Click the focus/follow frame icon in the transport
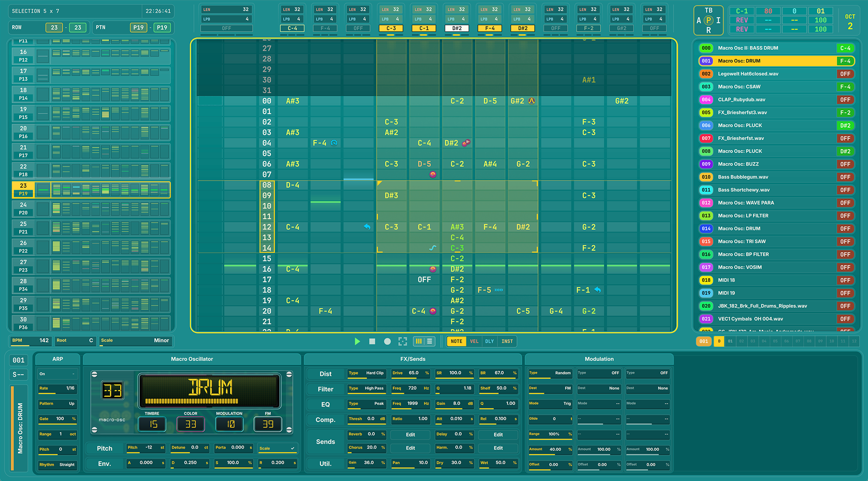The image size is (868, 481). click(x=403, y=341)
